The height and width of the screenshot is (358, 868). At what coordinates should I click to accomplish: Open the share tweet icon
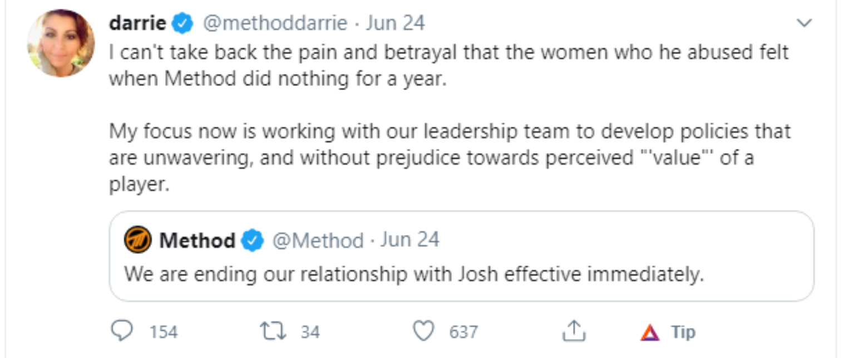click(574, 332)
